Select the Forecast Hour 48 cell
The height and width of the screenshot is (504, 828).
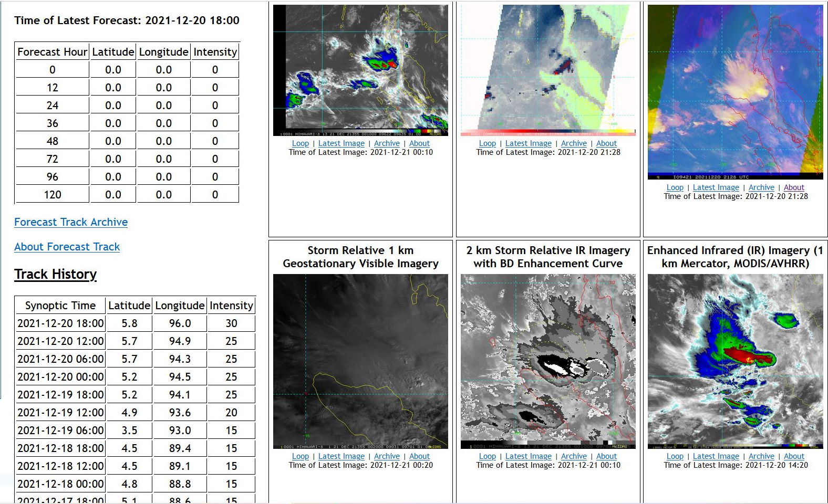[x=52, y=141]
